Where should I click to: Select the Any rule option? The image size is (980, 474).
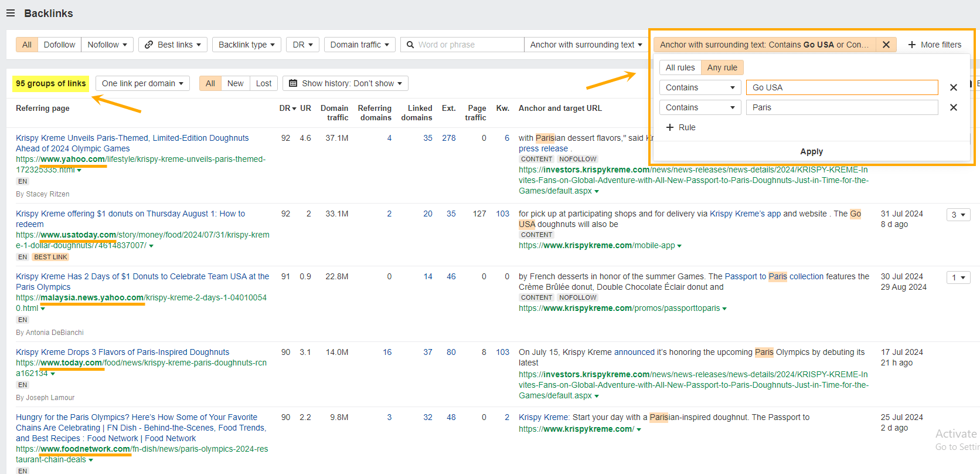(x=722, y=67)
